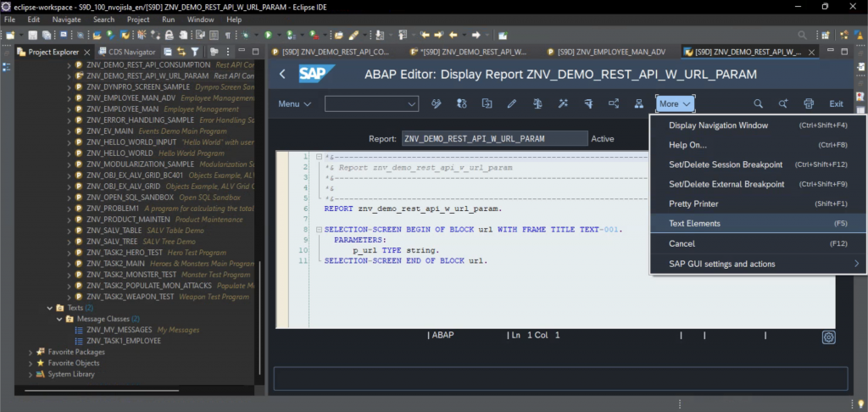
Task: Choose Display Navigation Window menu entry
Action: coord(758,125)
